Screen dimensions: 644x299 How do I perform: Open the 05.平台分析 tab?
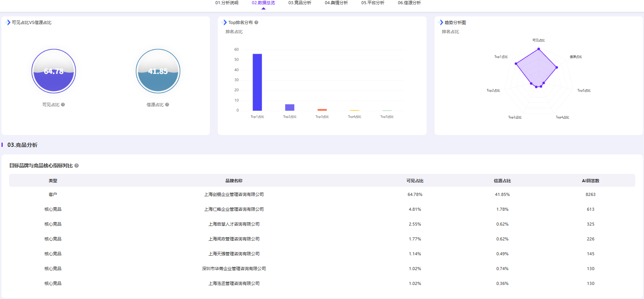click(373, 3)
